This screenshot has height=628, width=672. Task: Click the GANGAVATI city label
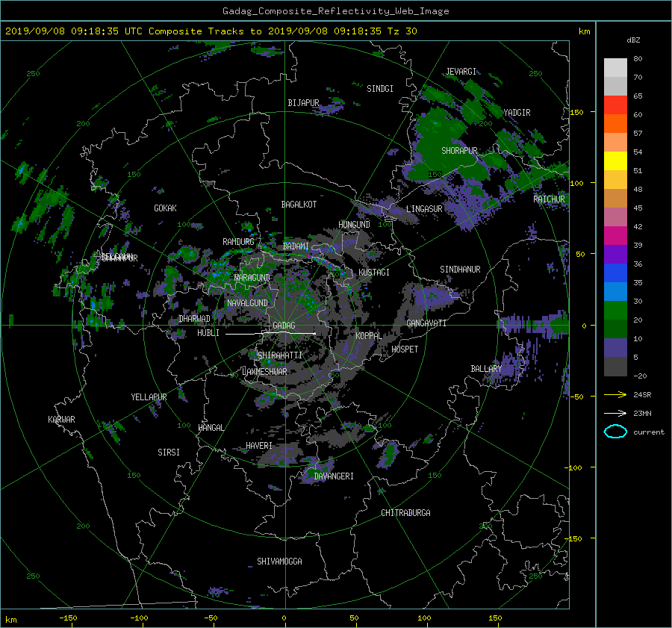[x=426, y=323]
